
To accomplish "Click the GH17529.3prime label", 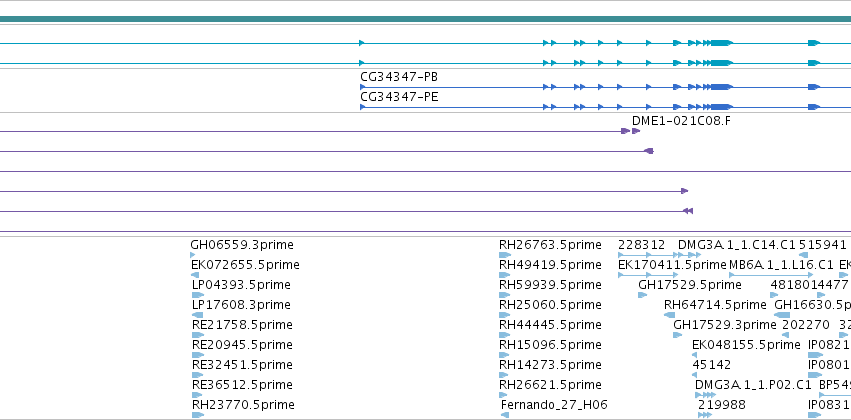I will [725, 324].
